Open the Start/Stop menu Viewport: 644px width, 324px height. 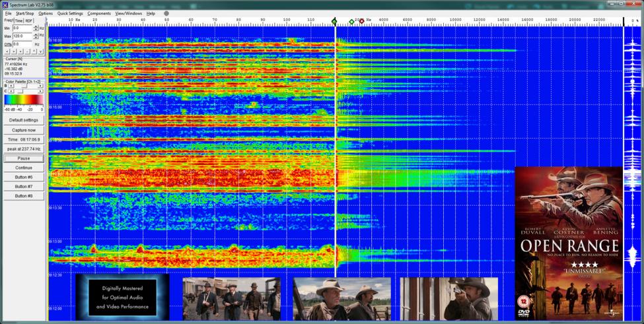point(24,13)
